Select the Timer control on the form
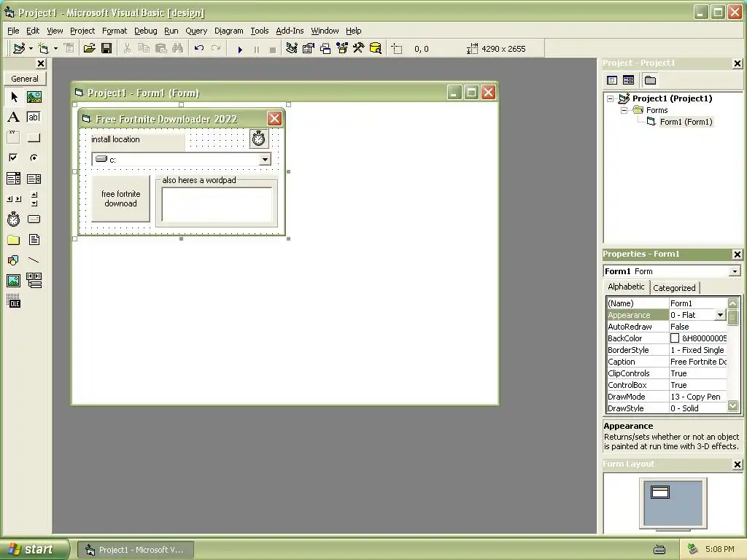747x560 pixels. [x=259, y=139]
